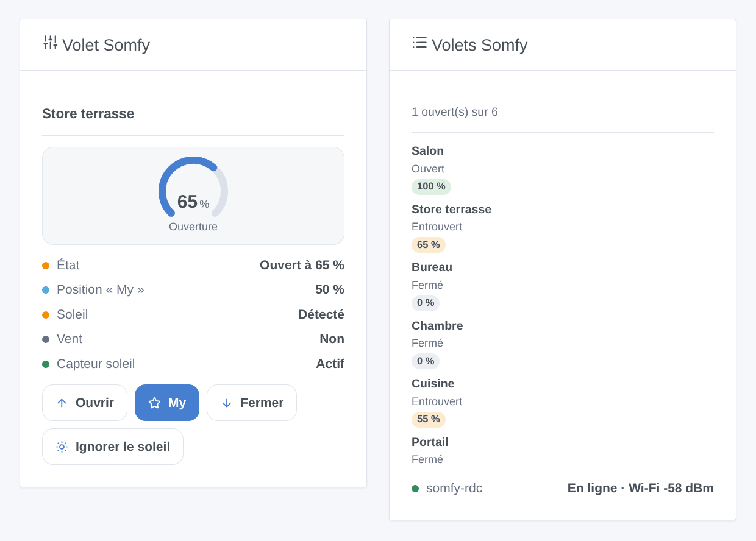Click the Capteur soleil label

[96, 364]
